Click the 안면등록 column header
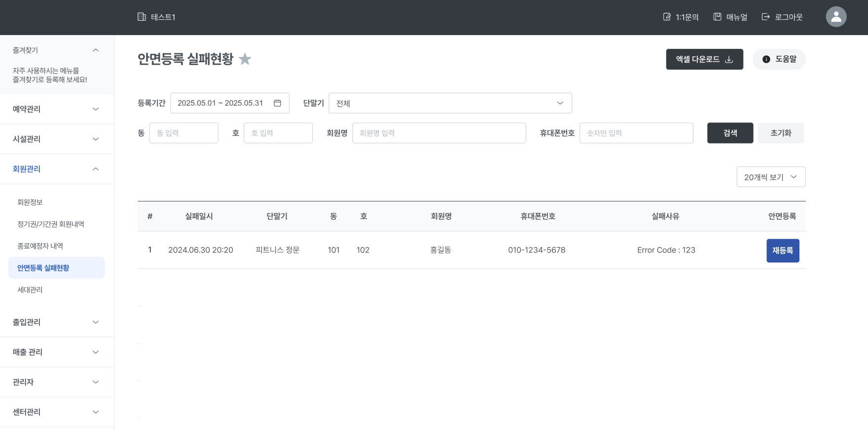Viewport: 868px width, 431px height. (x=782, y=216)
